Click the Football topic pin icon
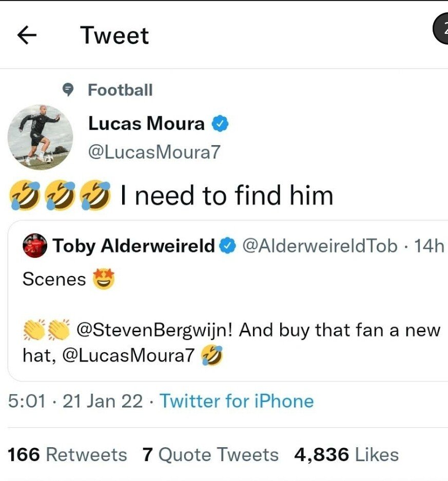 click(68, 90)
